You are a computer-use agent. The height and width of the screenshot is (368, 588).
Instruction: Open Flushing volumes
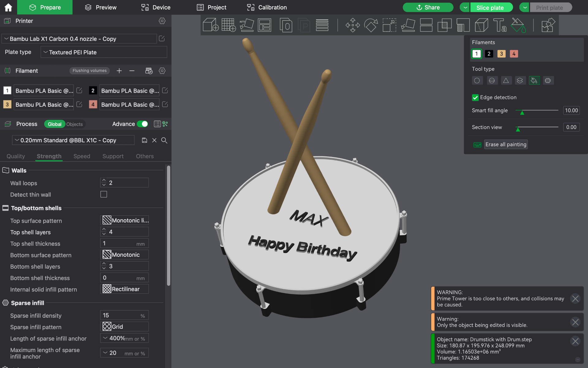click(89, 71)
